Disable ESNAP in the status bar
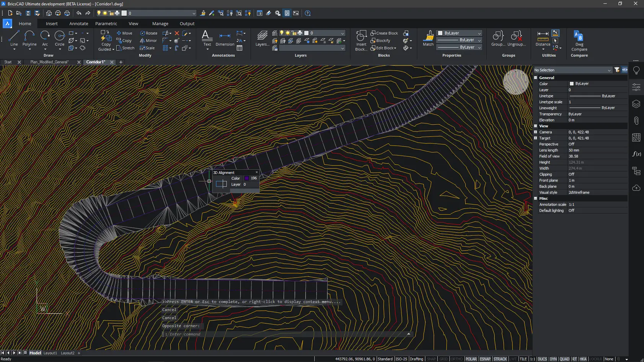The image size is (644, 362). point(485,359)
